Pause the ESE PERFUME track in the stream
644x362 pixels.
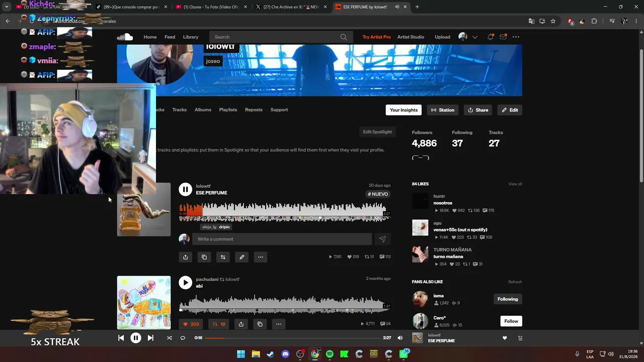185,189
